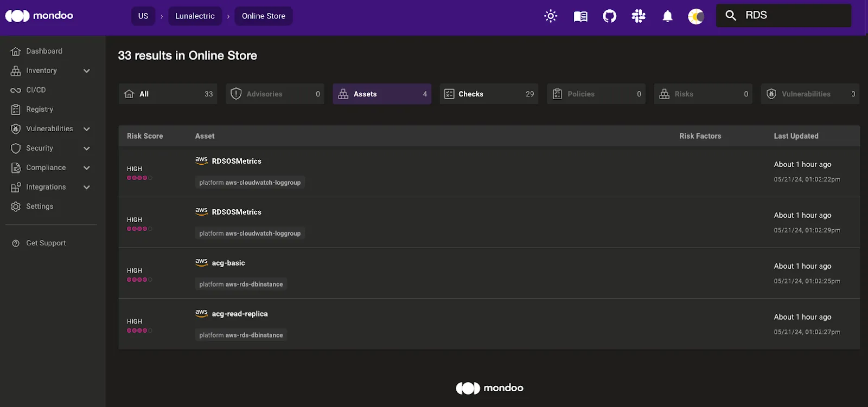Open the Slack community icon
Viewport: 868px width, 407px height.
coord(639,16)
